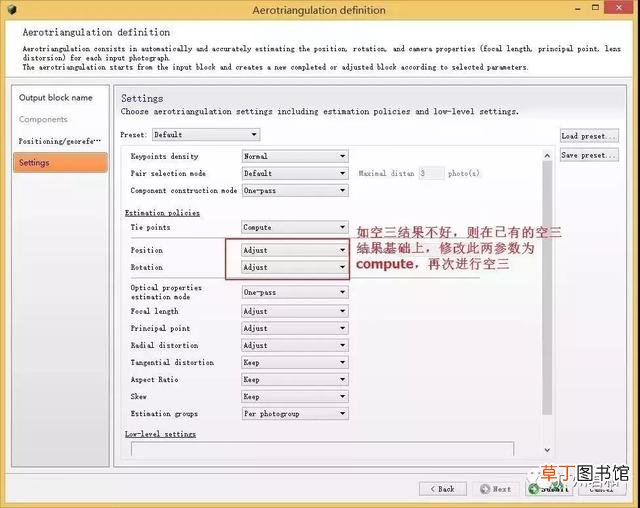Click the Back button

tap(442, 489)
